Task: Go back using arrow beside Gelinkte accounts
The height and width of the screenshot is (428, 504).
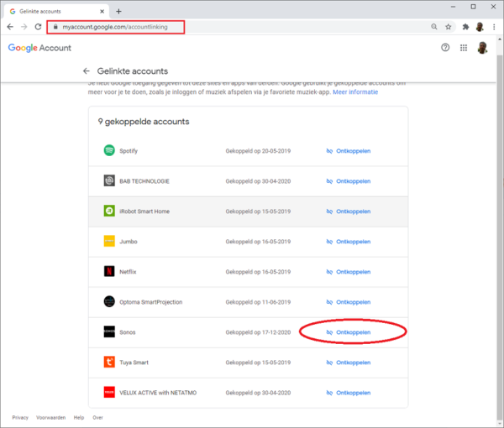Action: [87, 71]
